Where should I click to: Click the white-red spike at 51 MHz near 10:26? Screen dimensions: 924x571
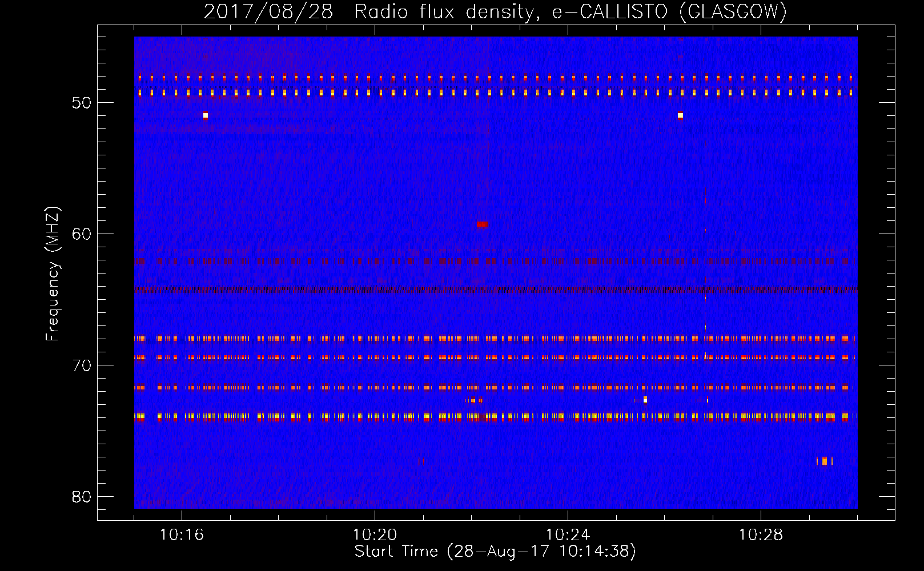[x=680, y=115]
